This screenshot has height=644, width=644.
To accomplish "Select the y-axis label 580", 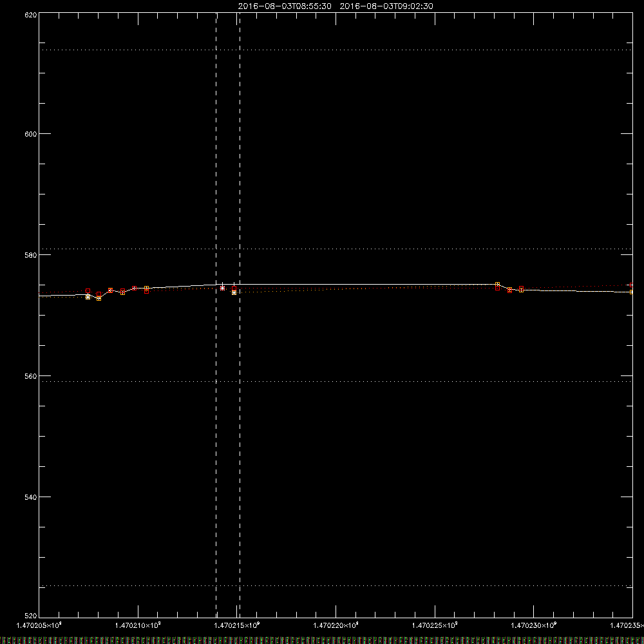I will [31, 255].
